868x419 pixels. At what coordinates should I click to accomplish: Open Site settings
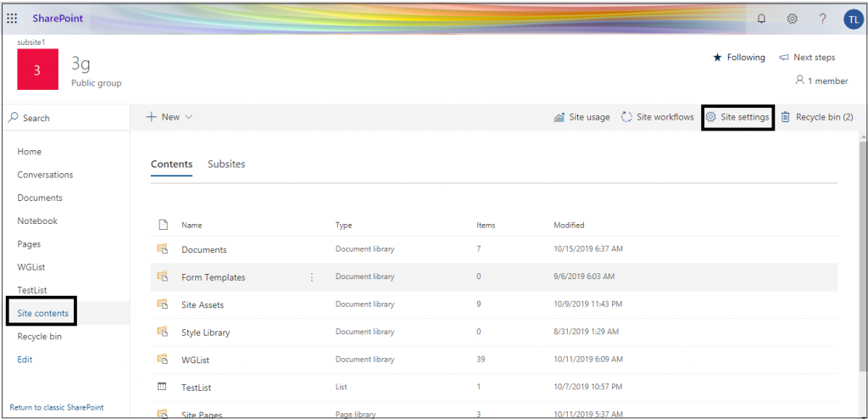tap(737, 118)
